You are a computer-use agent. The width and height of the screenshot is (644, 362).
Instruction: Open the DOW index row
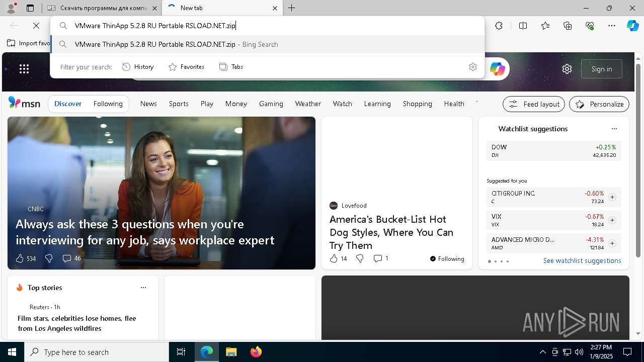point(553,151)
